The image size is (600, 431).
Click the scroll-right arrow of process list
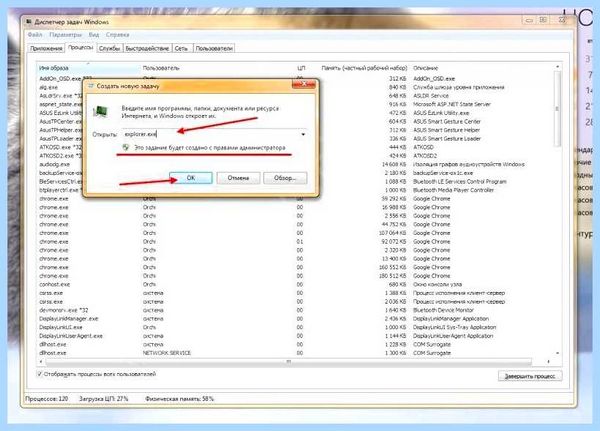point(548,361)
